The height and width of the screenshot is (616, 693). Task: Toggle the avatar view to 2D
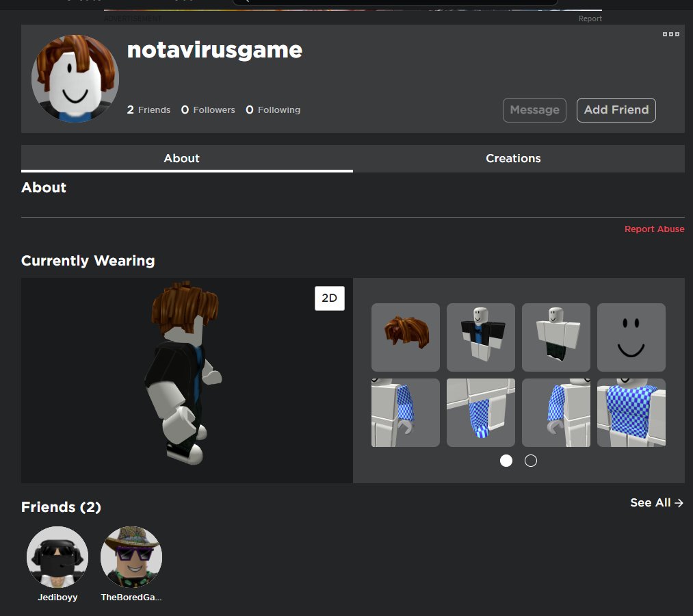(x=329, y=298)
